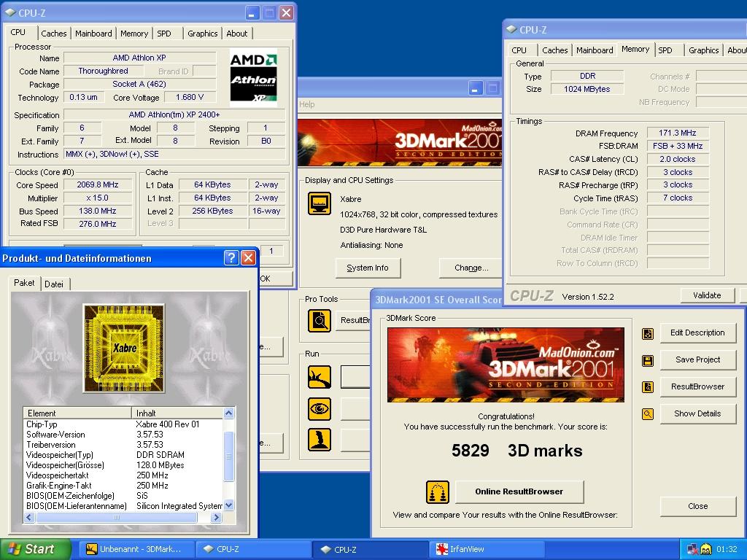
Task: Click the Element column header
Action: pos(77,413)
